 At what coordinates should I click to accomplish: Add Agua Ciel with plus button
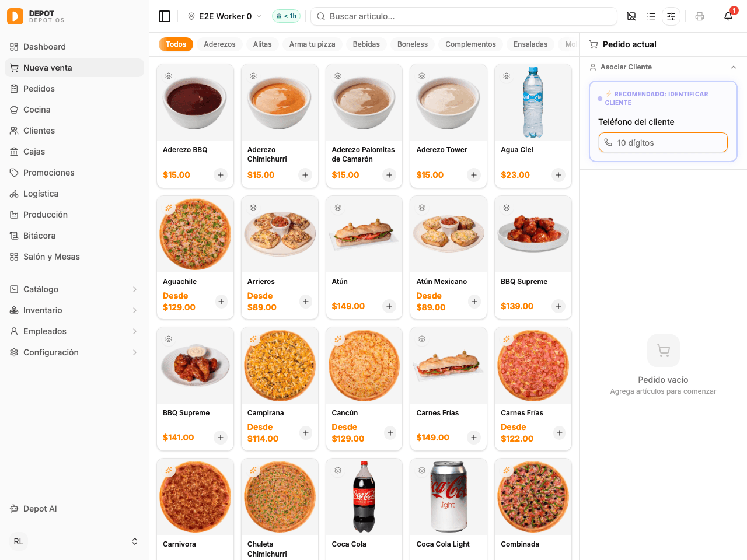pyautogui.click(x=558, y=175)
